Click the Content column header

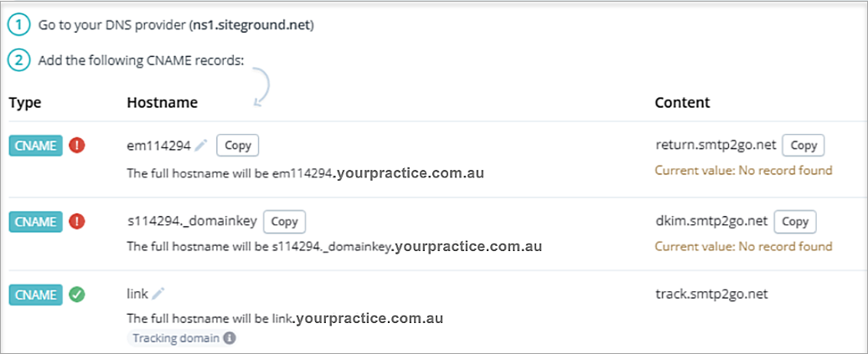pos(682,103)
